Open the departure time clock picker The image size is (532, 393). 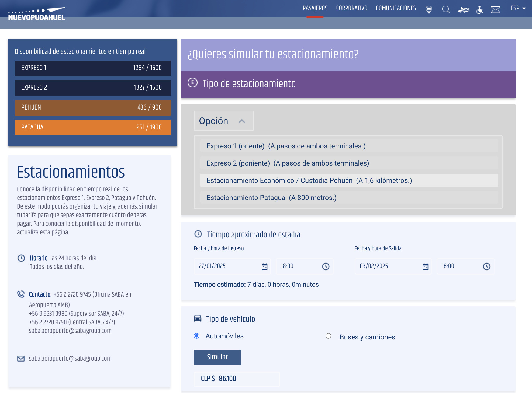[486, 266]
